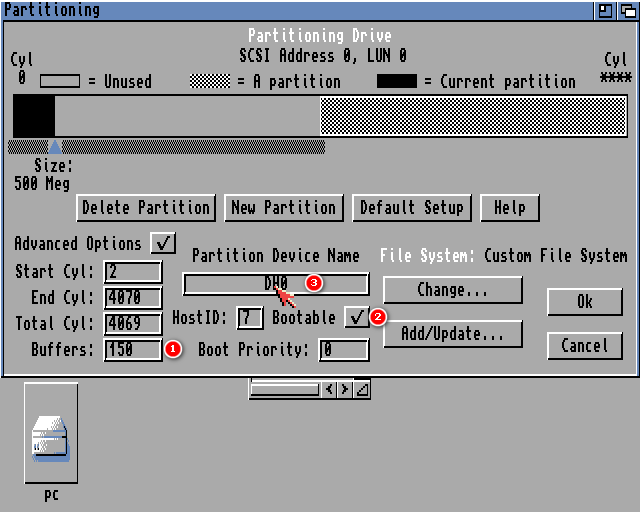Open the file system Change... dialog

click(452, 290)
